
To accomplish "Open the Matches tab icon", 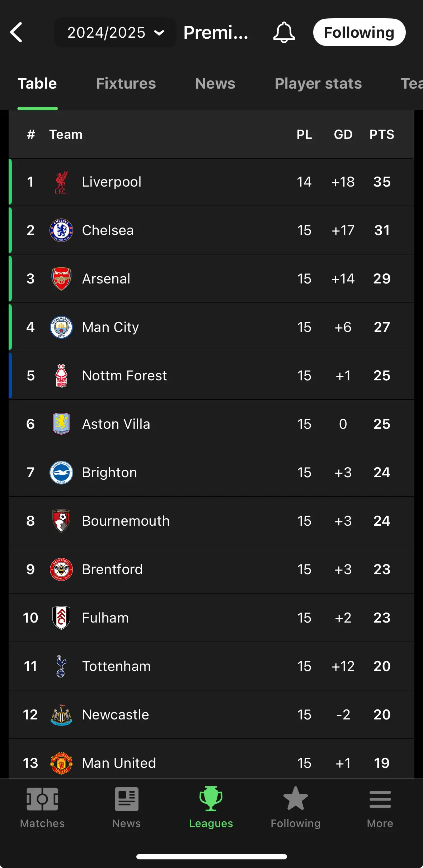I will (42, 799).
